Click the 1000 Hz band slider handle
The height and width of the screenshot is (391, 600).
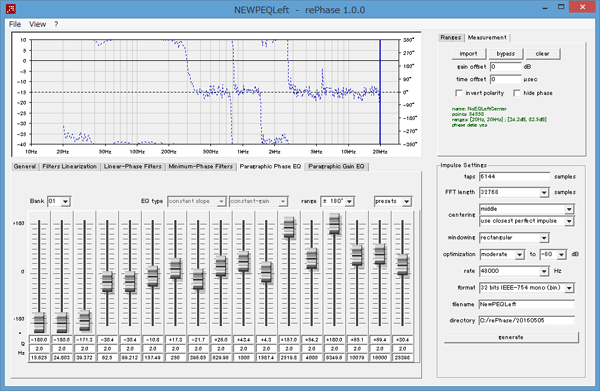coord(243,261)
